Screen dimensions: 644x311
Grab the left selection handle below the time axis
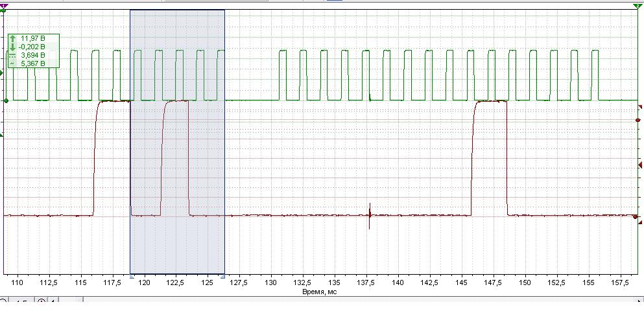(132, 276)
